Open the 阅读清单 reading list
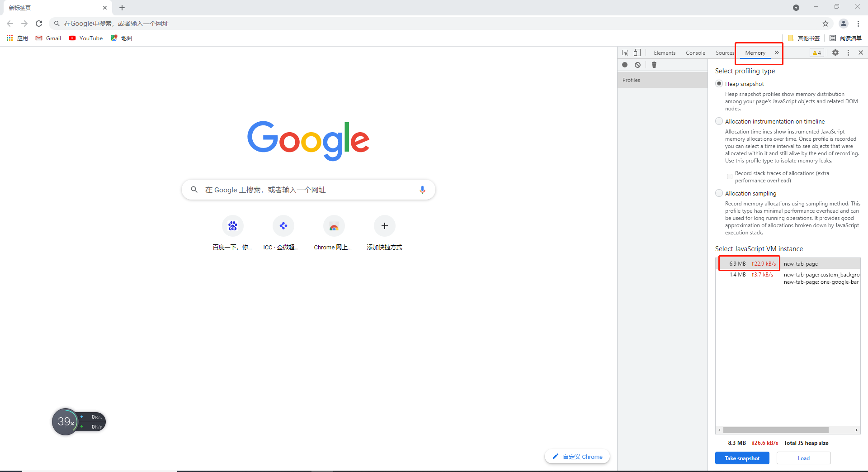 coord(845,38)
